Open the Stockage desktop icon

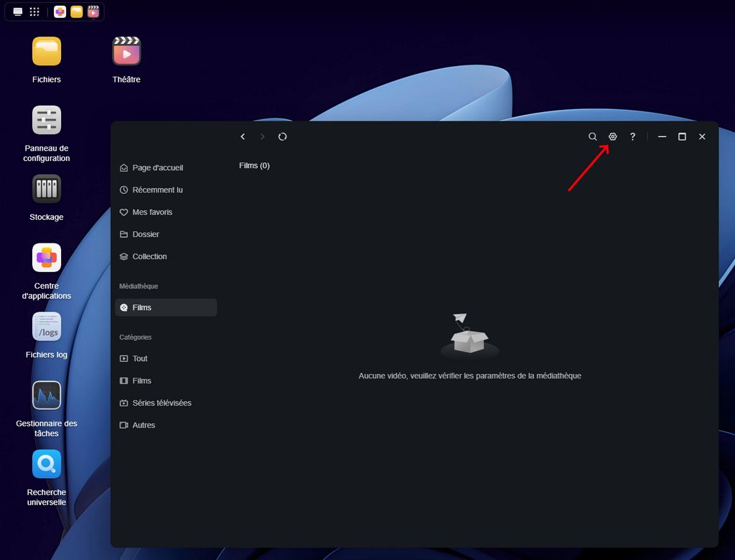click(47, 190)
